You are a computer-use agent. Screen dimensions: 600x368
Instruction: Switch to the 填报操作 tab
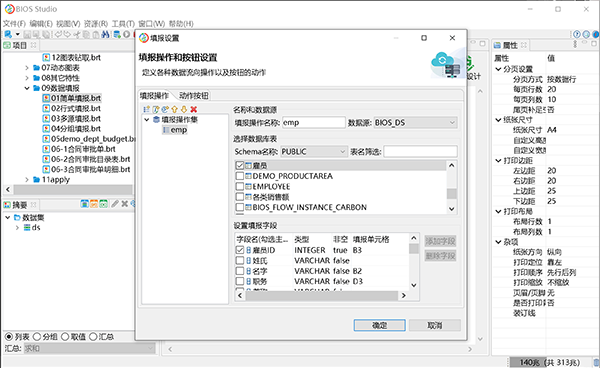pos(154,96)
